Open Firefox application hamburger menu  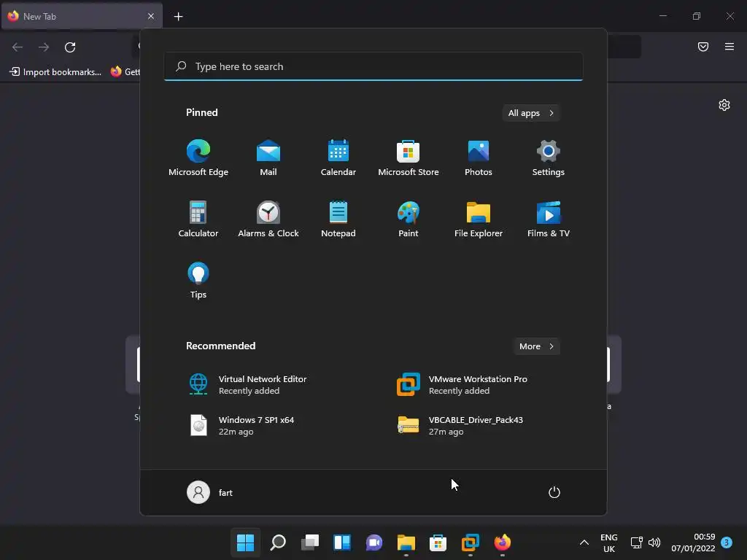(729, 47)
